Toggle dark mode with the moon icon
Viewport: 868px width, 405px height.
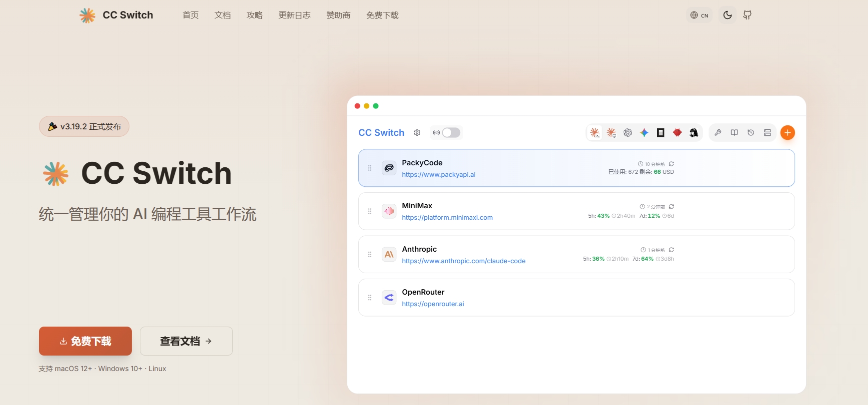[x=728, y=15]
